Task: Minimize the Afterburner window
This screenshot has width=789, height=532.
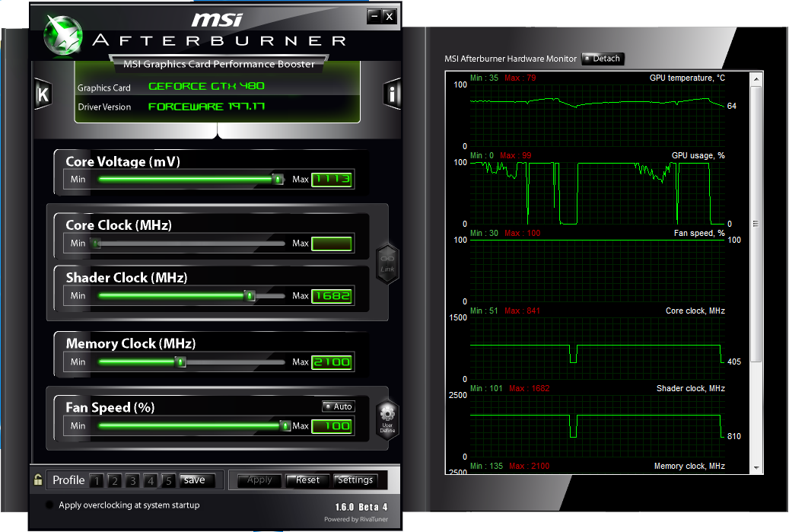Action: click(374, 16)
